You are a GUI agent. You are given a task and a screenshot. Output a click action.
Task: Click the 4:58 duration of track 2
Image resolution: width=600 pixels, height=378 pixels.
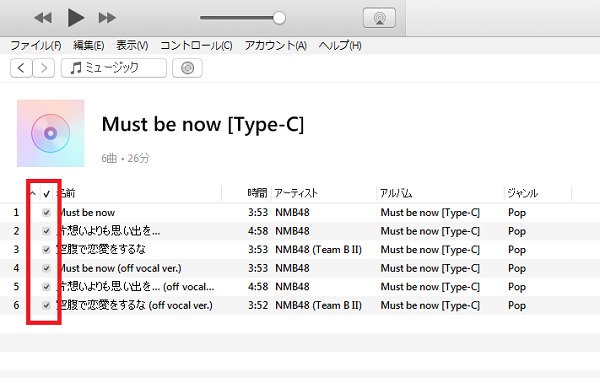(x=258, y=231)
